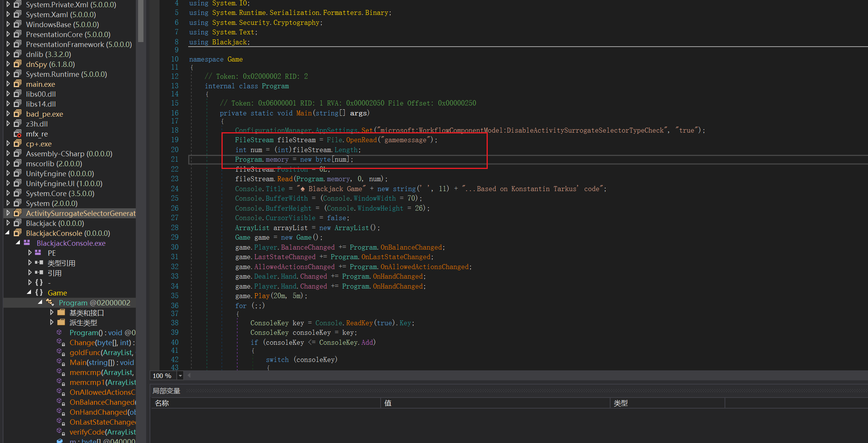Click the 类型 column header
Image resolution: width=868 pixels, height=443 pixels.
(x=620, y=403)
